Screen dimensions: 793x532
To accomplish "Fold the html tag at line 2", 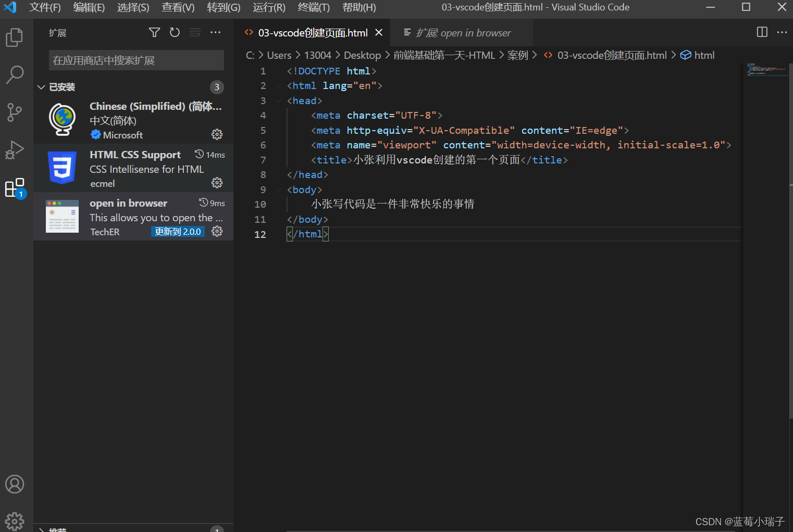I will tap(278, 86).
